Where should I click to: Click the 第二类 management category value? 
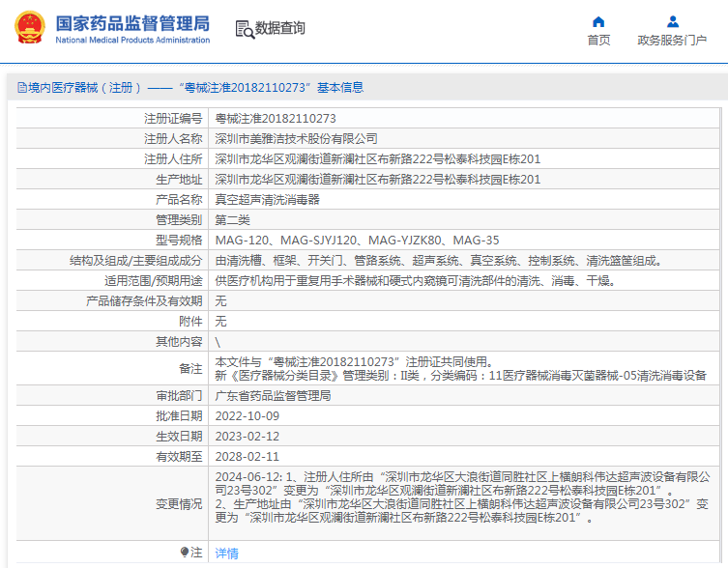[233, 220]
